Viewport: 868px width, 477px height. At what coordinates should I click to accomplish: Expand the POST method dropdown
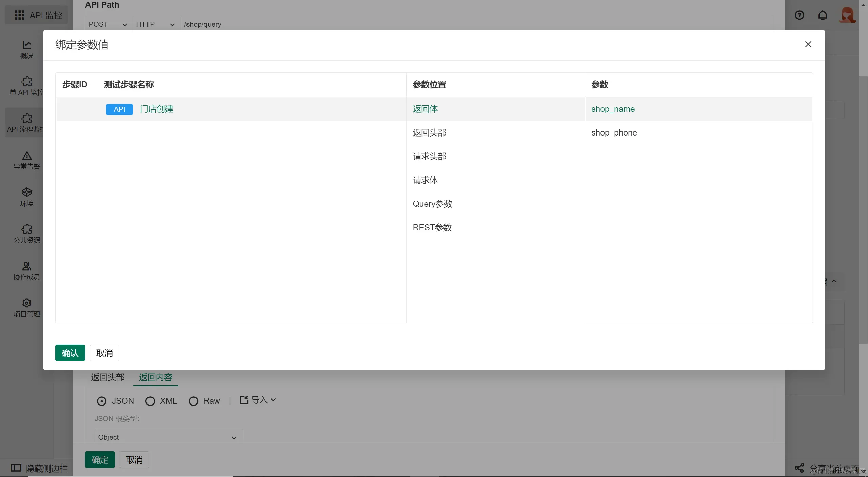point(108,24)
